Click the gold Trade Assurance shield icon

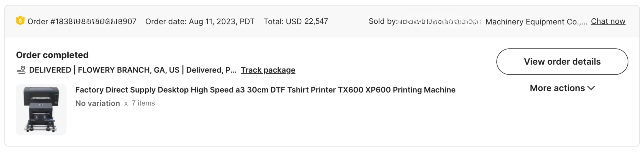[x=20, y=21]
